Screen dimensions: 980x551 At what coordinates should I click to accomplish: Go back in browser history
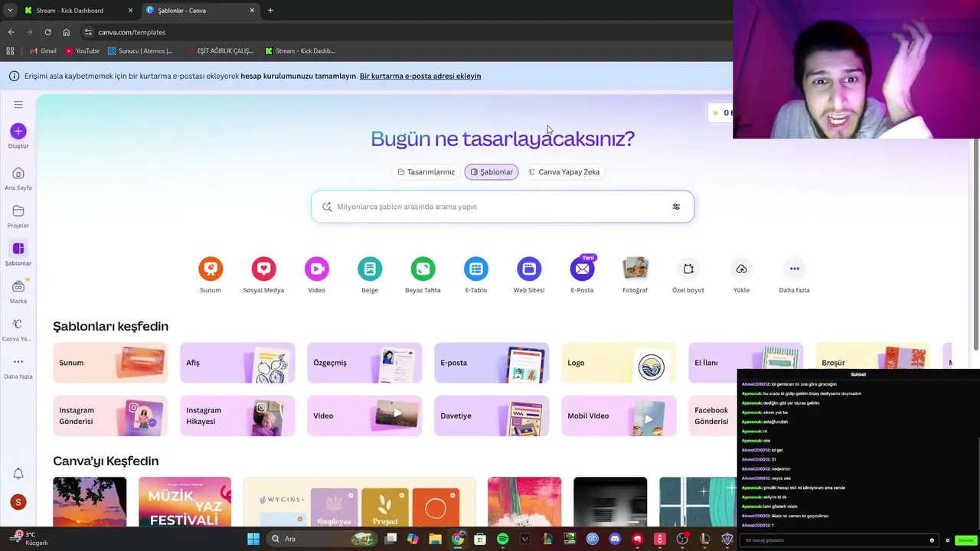[x=11, y=32]
